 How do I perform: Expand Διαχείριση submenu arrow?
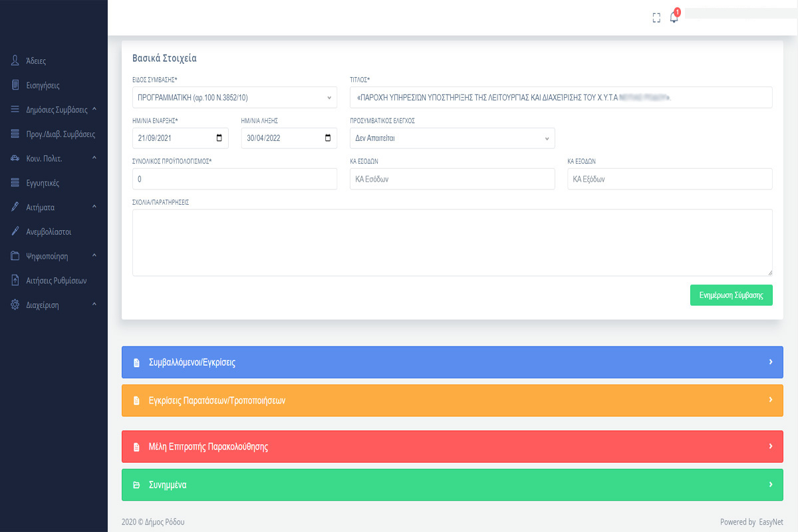[x=94, y=305]
